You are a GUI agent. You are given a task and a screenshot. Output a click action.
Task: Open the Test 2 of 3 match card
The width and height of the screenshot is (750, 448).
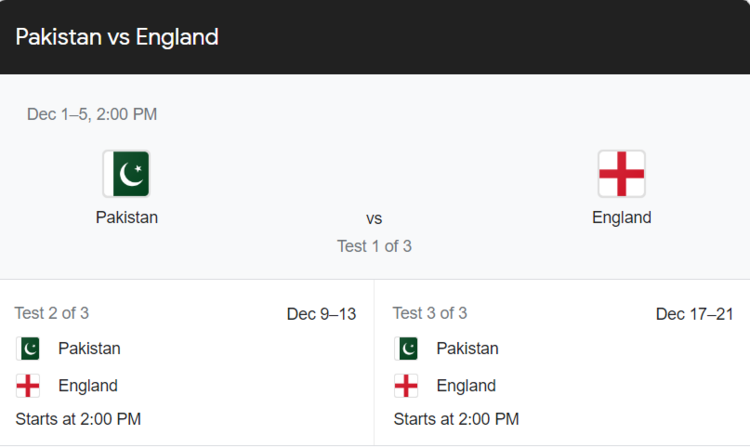click(x=187, y=363)
